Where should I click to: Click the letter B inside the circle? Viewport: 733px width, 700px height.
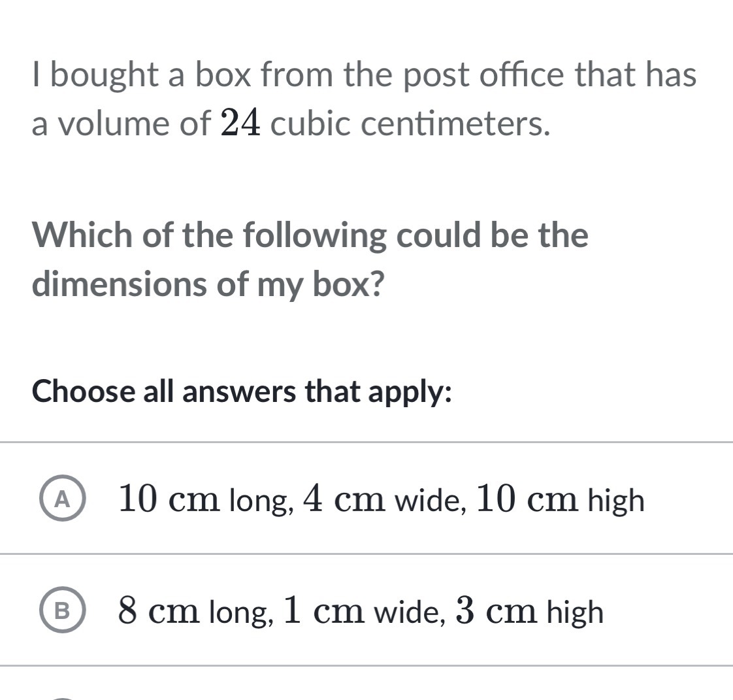62,610
